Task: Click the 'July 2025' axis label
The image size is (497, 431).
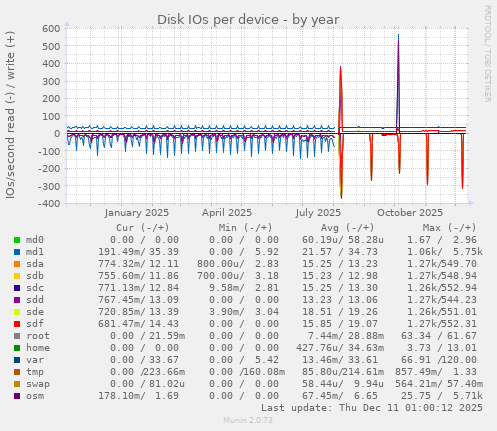Action: 318,213
